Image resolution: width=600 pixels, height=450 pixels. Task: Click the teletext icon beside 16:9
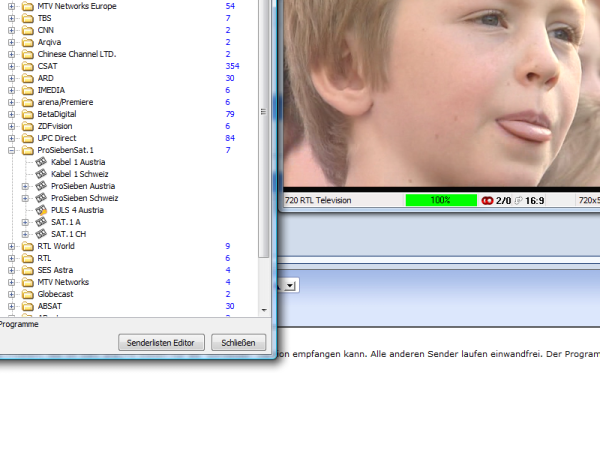[x=518, y=201]
